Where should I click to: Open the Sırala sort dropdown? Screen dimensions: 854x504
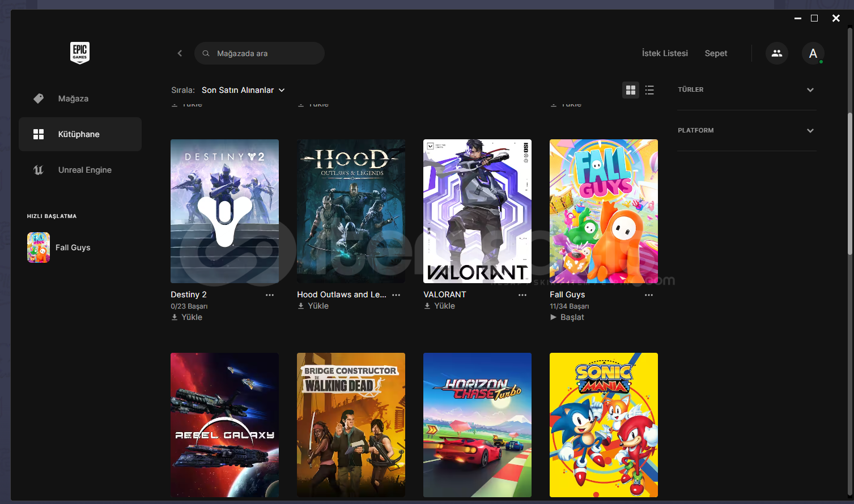tap(243, 90)
